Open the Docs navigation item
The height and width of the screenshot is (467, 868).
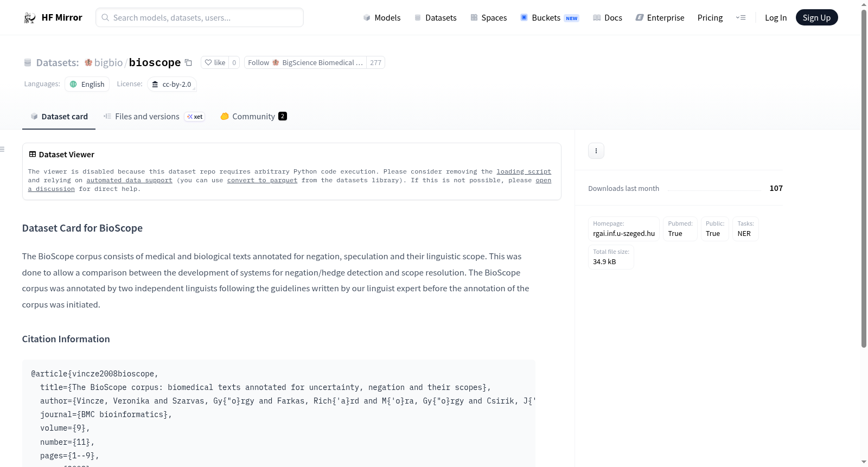coord(608,17)
